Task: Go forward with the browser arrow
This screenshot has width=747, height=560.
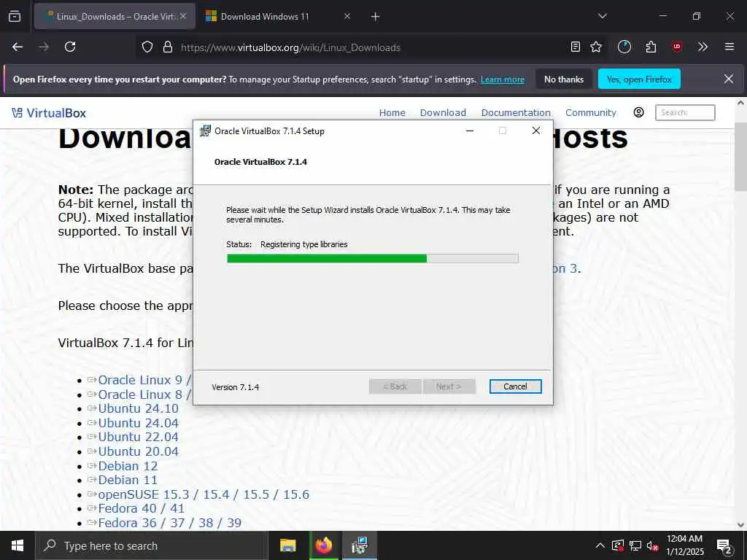Action: click(44, 47)
